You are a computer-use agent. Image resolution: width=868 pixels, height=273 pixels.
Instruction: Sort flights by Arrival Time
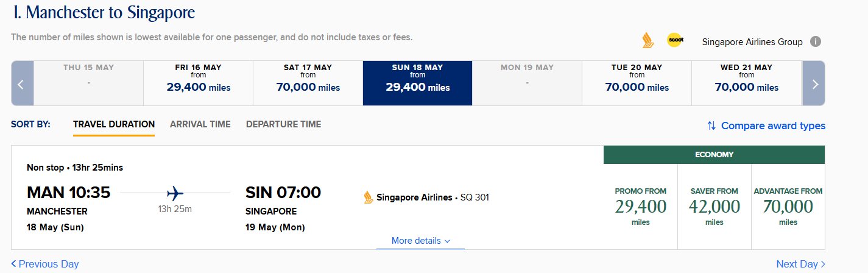click(x=200, y=124)
